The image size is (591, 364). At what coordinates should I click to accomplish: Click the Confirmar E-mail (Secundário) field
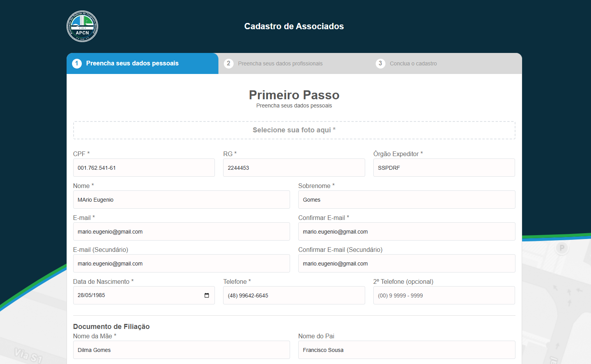click(x=406, y=264)
